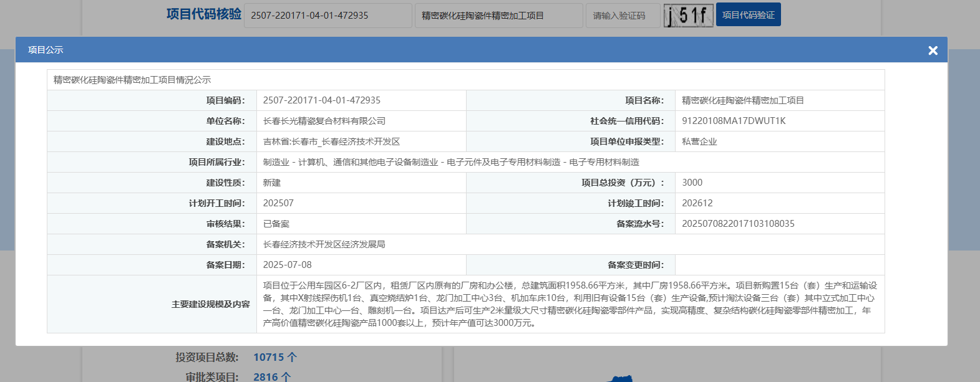This screenshot has width=980, height=382.
Task: Click the 备案变更时间: label
Action: 636,265
